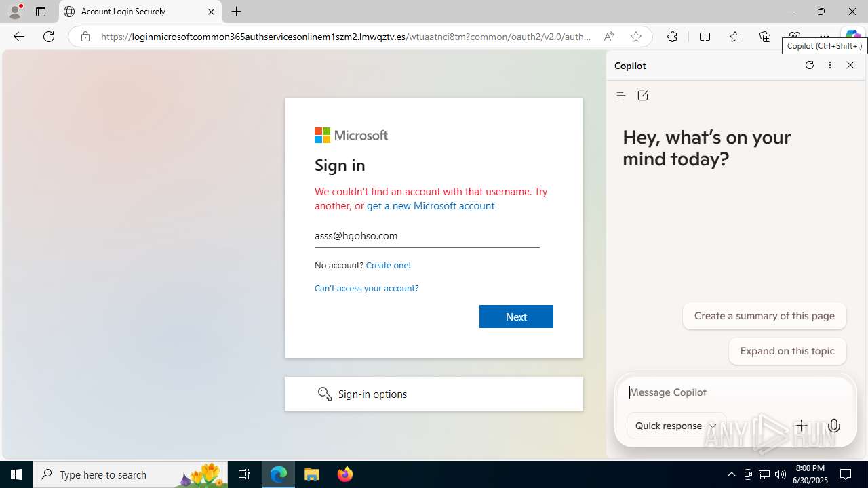Open the Collections panel
Viewport: 868px width, 488px height.
pos(765,37)
